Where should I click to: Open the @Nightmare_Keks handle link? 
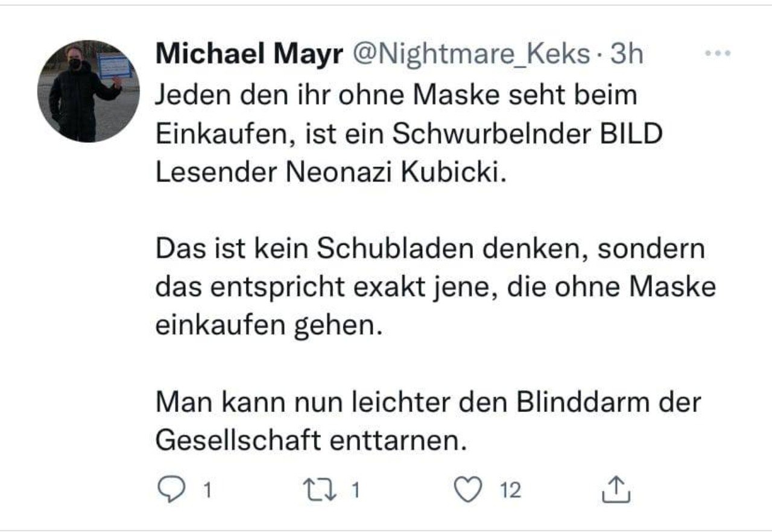tap(470, 55)
